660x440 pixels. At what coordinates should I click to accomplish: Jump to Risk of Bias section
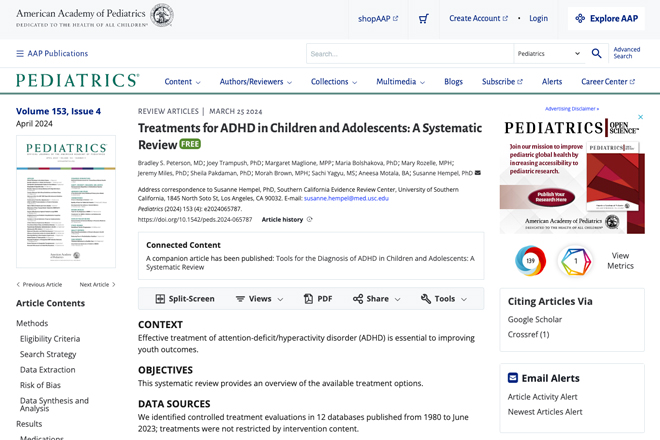[40, 385]
